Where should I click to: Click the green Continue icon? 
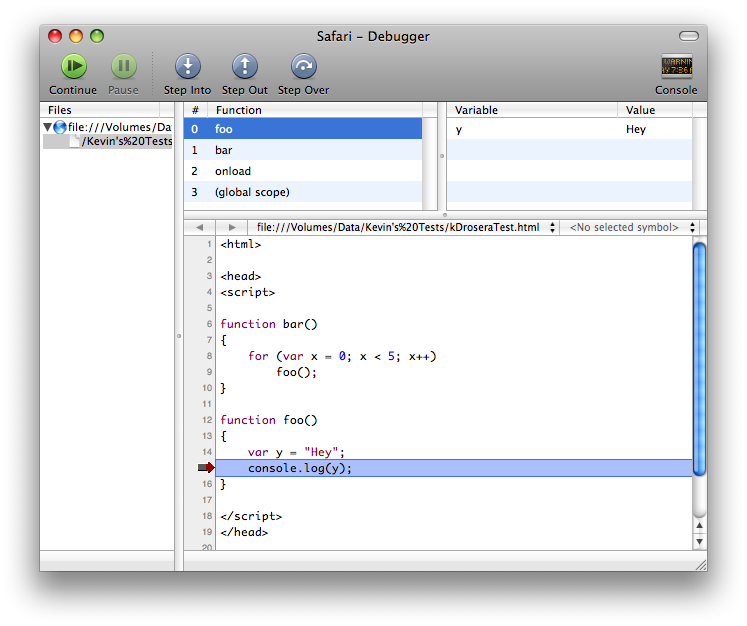[74, 66]
